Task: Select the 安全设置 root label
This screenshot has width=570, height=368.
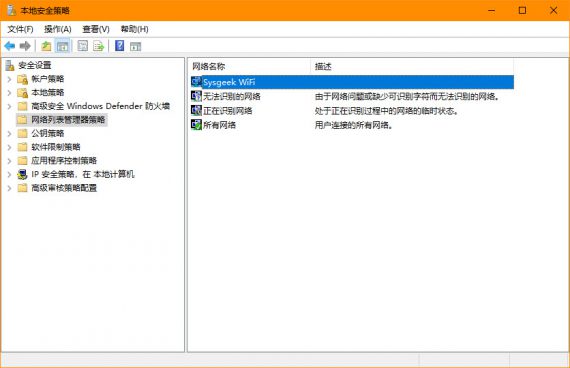Action: point(35,65)
